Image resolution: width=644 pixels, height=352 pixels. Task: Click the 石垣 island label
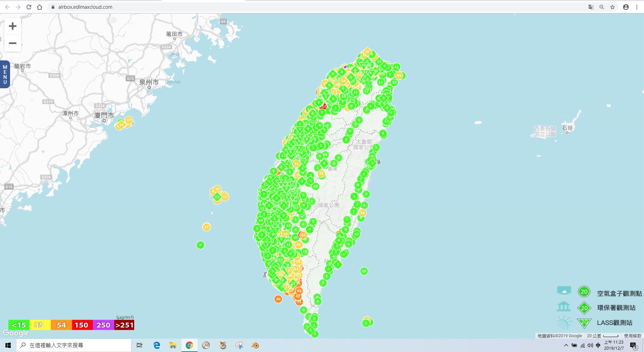pos(567,128)
